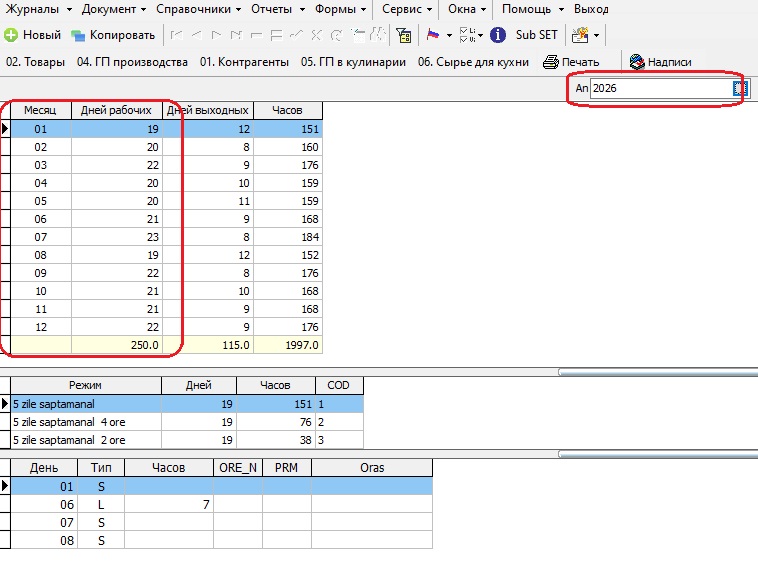
Task: Select month 12 cell in months table
Action: [41, 327]
